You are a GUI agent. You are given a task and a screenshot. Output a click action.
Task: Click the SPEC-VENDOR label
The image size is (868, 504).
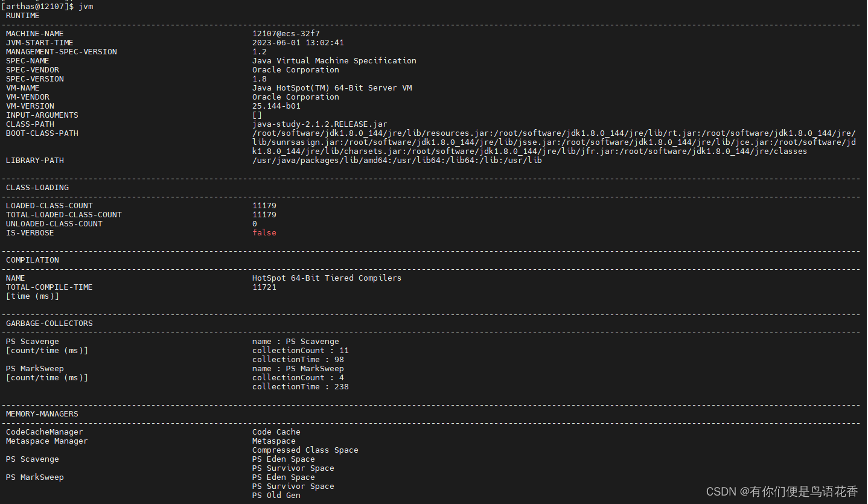pyautogui.click(x=33, y=70)
